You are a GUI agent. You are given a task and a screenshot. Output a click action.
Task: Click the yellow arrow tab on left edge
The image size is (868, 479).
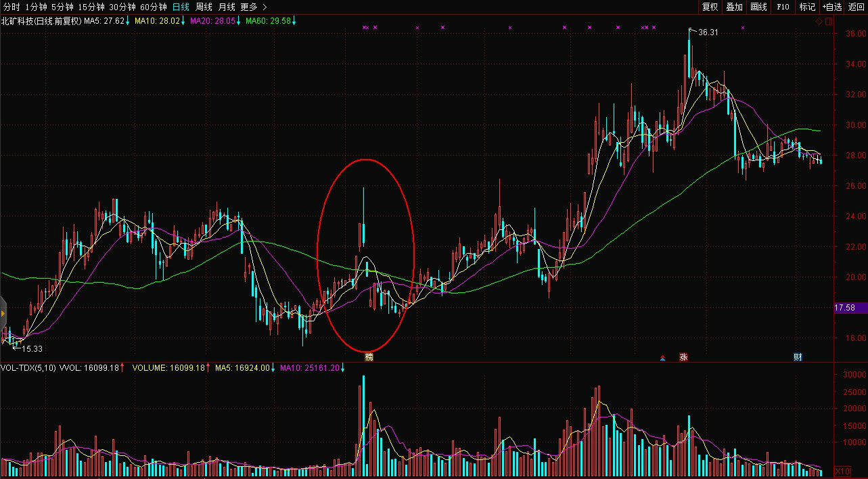3,314
